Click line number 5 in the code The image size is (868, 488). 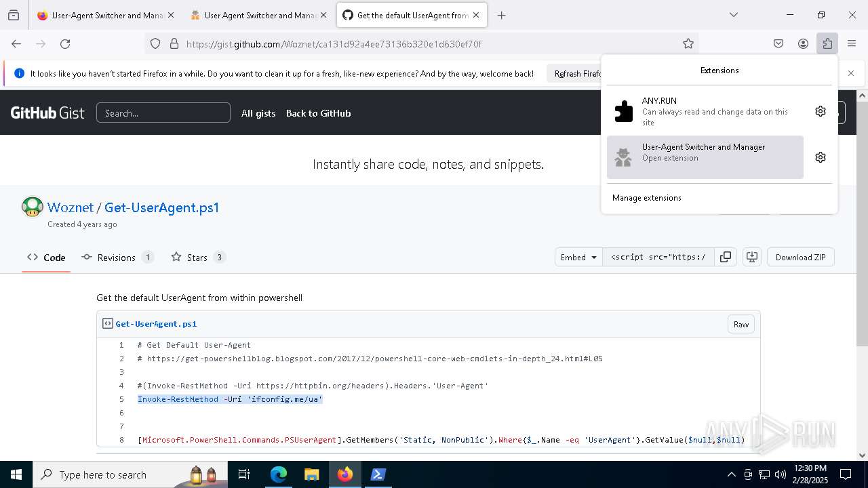point(121,399)
